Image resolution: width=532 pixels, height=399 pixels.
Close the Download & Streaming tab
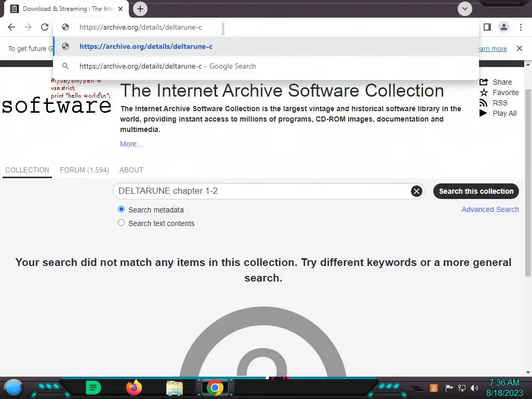121,9
